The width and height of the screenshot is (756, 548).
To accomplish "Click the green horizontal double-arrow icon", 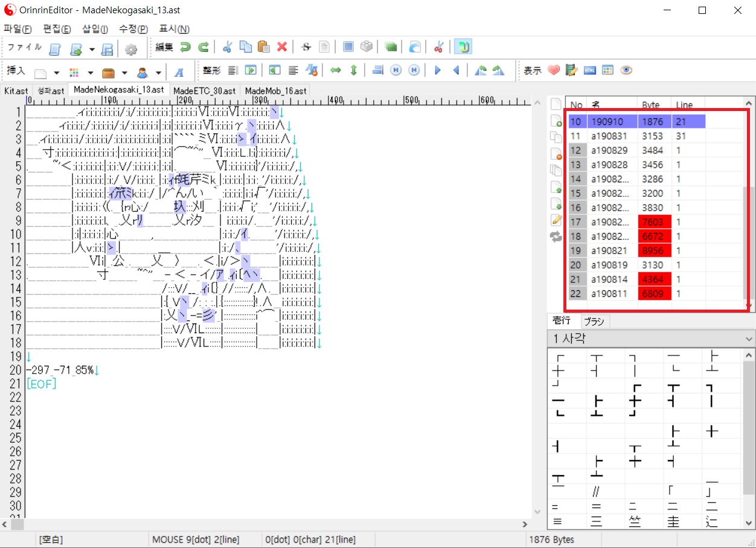I will 336,71.
